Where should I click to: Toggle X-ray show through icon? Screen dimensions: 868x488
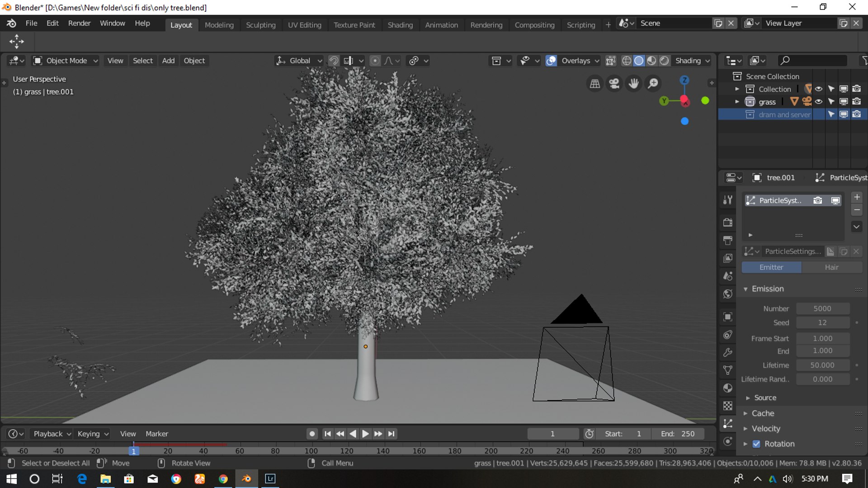[611, 61]
